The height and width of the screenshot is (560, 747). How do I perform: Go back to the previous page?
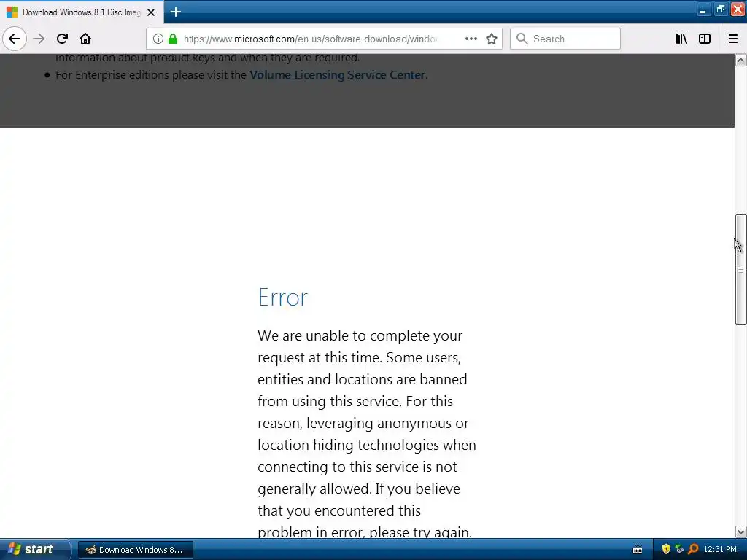click(x=15, y=39)
